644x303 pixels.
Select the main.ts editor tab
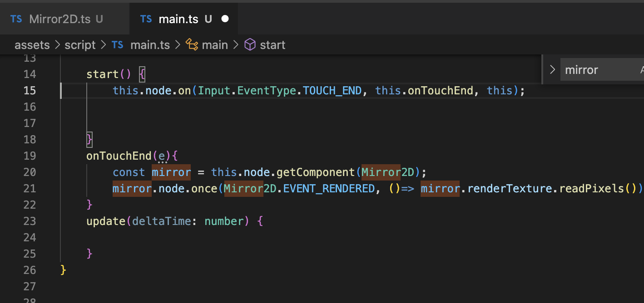(178, 19)
